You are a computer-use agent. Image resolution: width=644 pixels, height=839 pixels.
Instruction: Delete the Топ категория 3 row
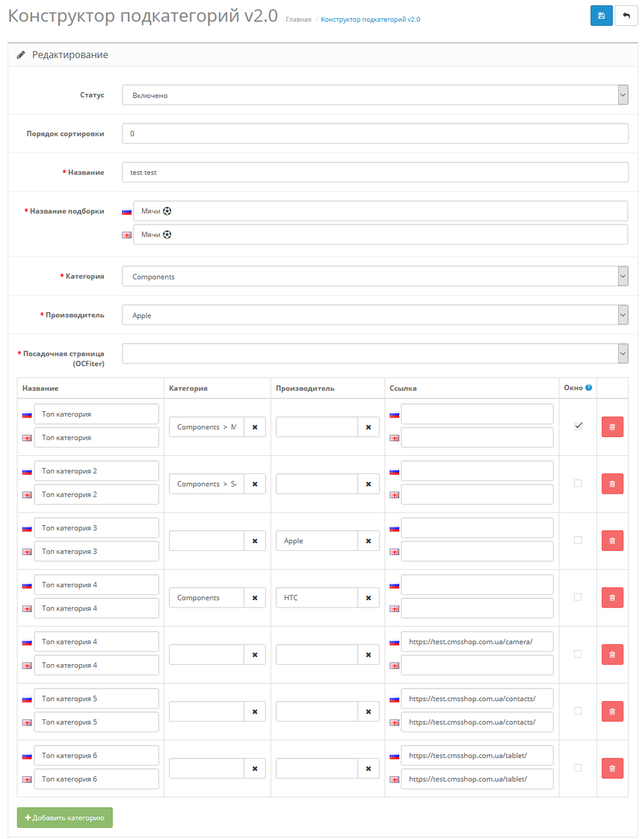(612, 540)
